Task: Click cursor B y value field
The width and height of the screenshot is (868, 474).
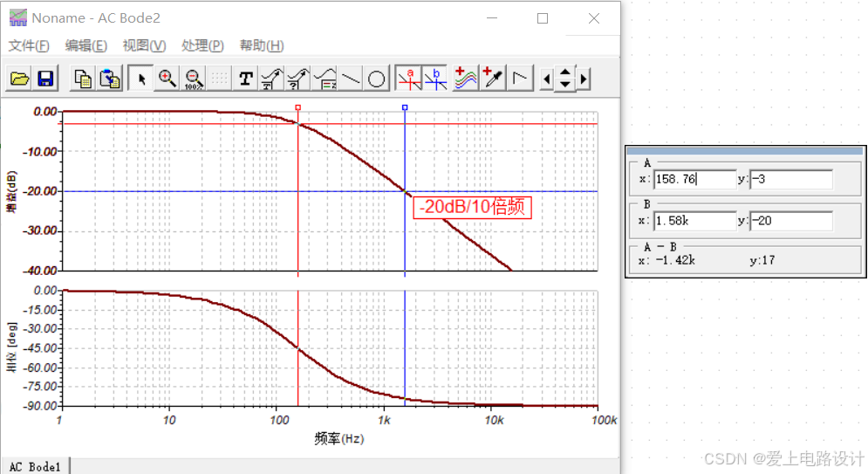Action: pyautogui.click(x=791, y=220)
